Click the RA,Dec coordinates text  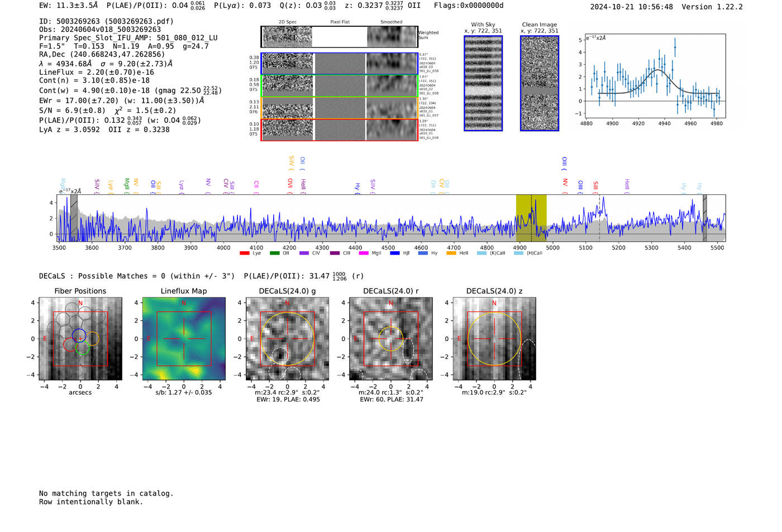tap(102, 55)
